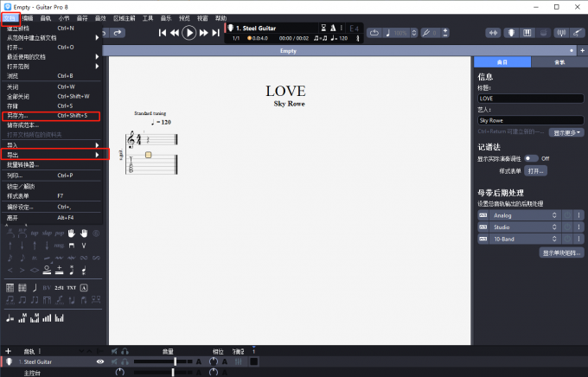Screen dimensions: 588x377
Task: Open the Analog mastering effect dropdown
Action: pos(525,214)
